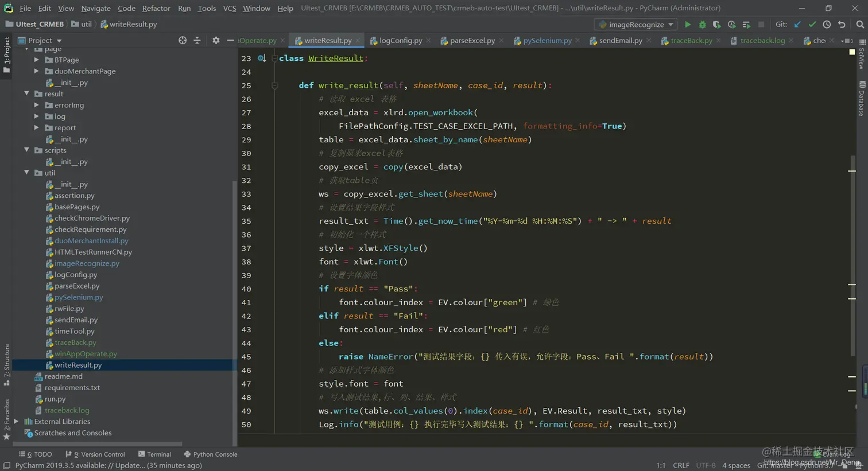Click locate current file target icon

pos(183,40)
